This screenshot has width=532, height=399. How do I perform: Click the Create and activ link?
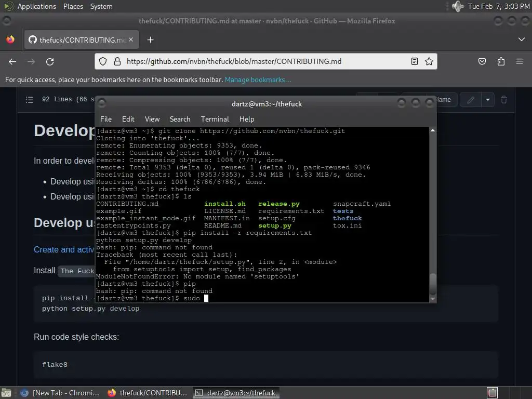64,250
